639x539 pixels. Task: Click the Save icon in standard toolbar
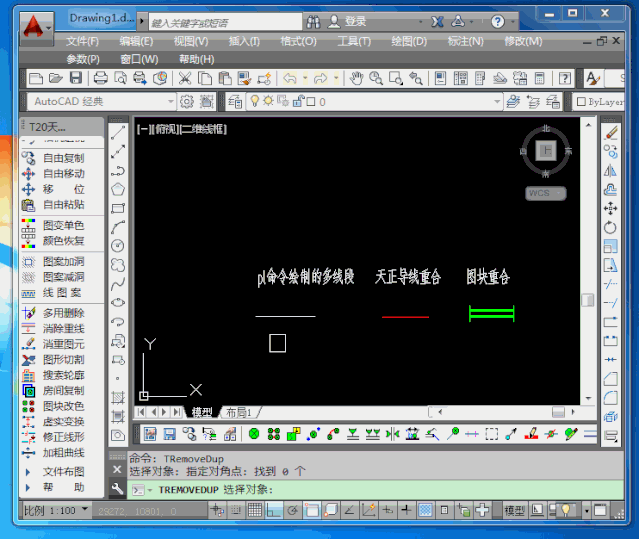point(76,78)
